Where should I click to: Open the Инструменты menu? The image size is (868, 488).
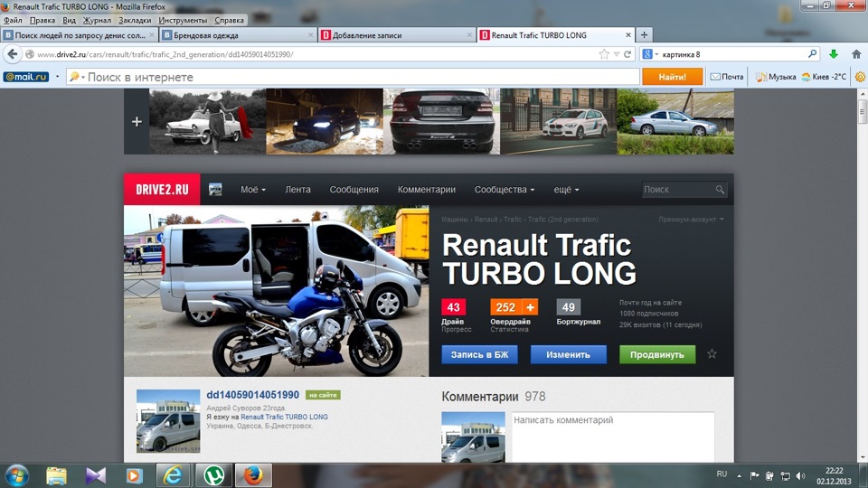(x=183, y=21)
